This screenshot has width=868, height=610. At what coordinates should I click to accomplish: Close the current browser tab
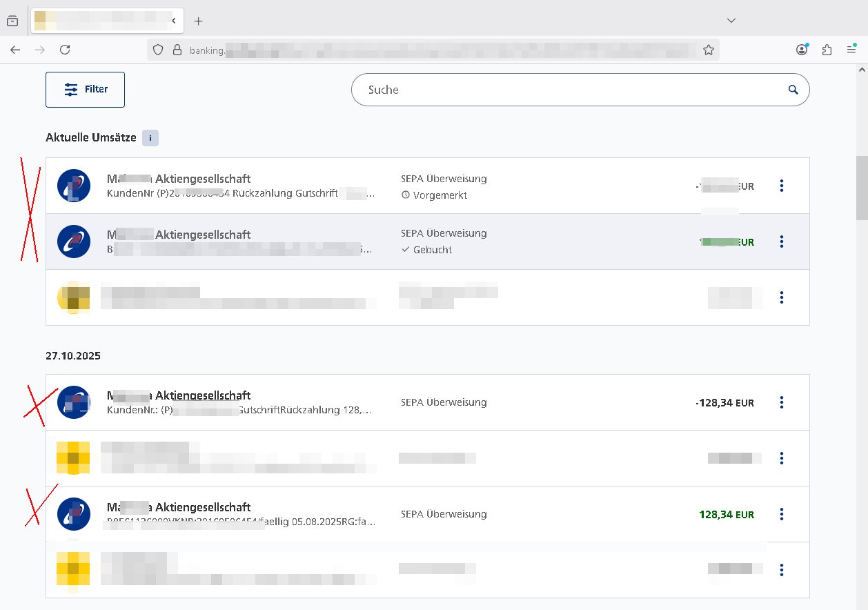click(x=174, y=21)
